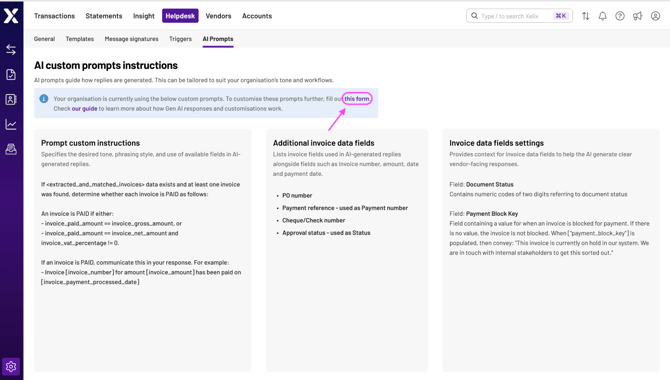Go to the Insight menu
This screenshot has width=670, height=380.
pyautogui.click(x=144, y=16)
